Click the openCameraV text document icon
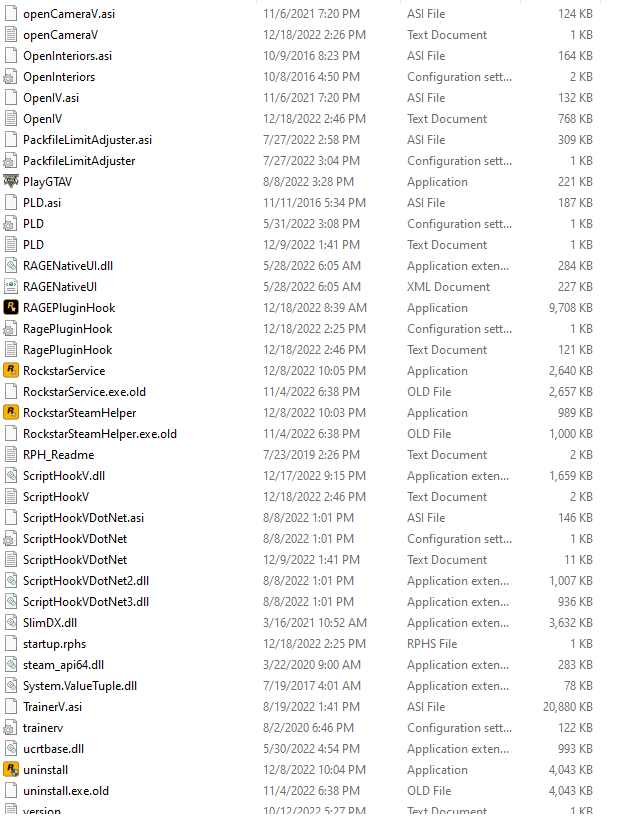Viewport: 621px width, 816px height. 10,35
